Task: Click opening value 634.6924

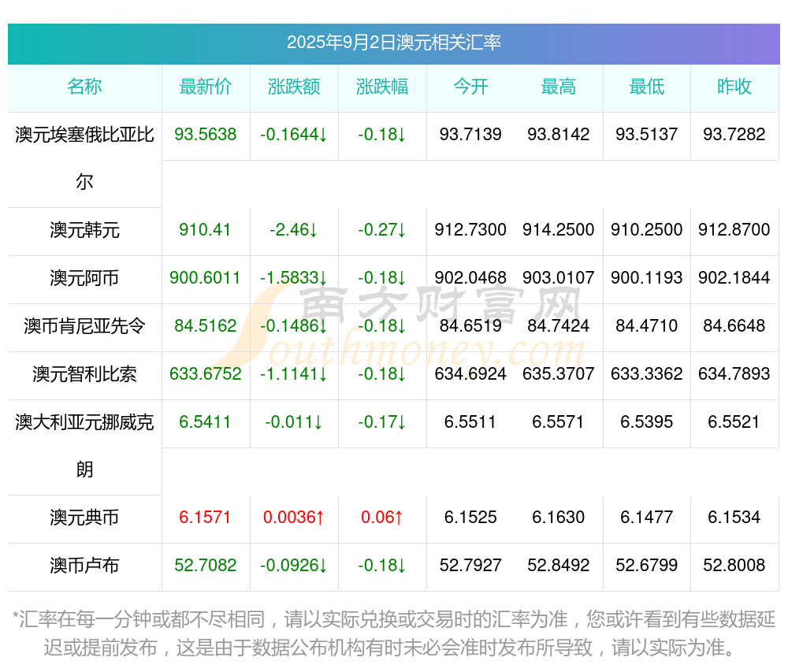Action: (470, 373)
